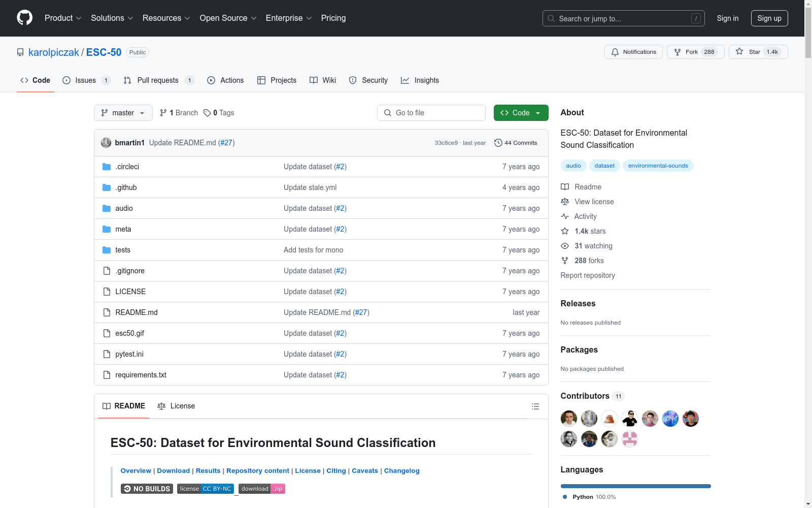Click the Sign in link
This screenshot has width=812, height=508.
coord(727,18)
